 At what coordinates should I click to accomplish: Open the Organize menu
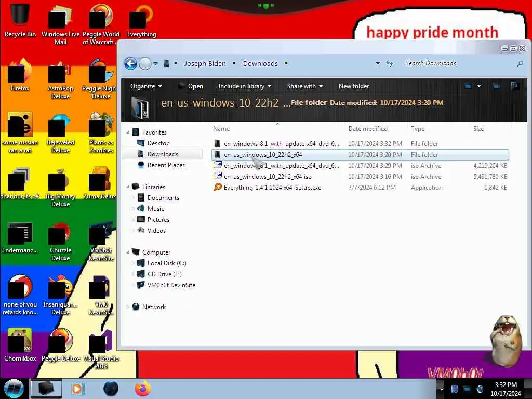coord(145,86)
